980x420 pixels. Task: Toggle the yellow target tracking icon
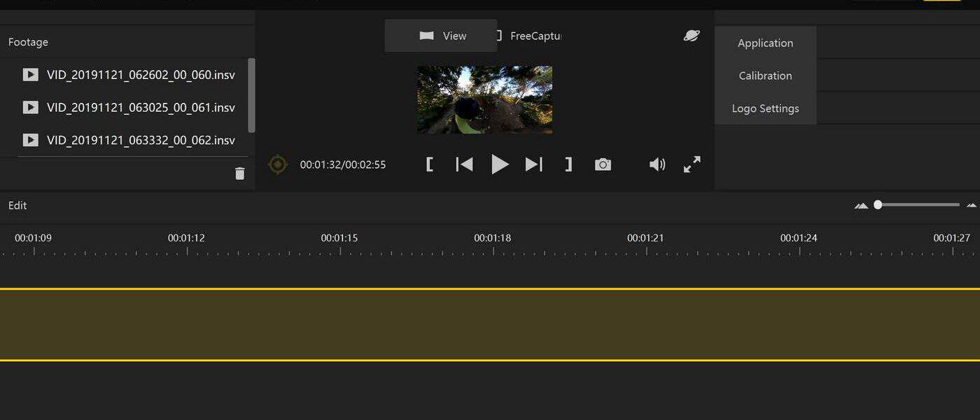[278, 164]
